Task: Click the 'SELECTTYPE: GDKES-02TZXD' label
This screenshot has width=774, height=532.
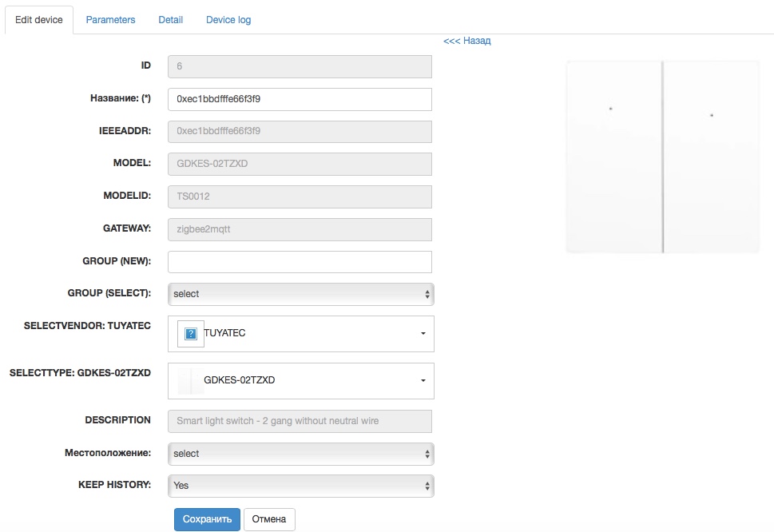Action: pos(80,373)
